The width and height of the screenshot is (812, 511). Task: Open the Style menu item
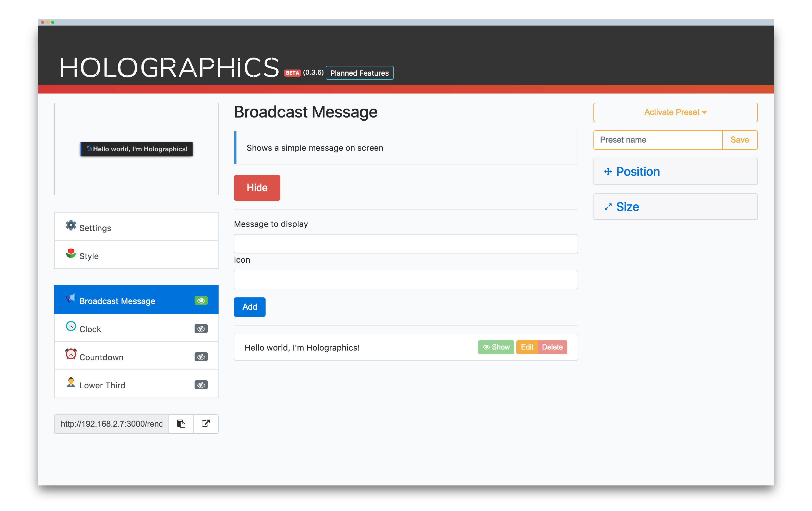(136, 254)
